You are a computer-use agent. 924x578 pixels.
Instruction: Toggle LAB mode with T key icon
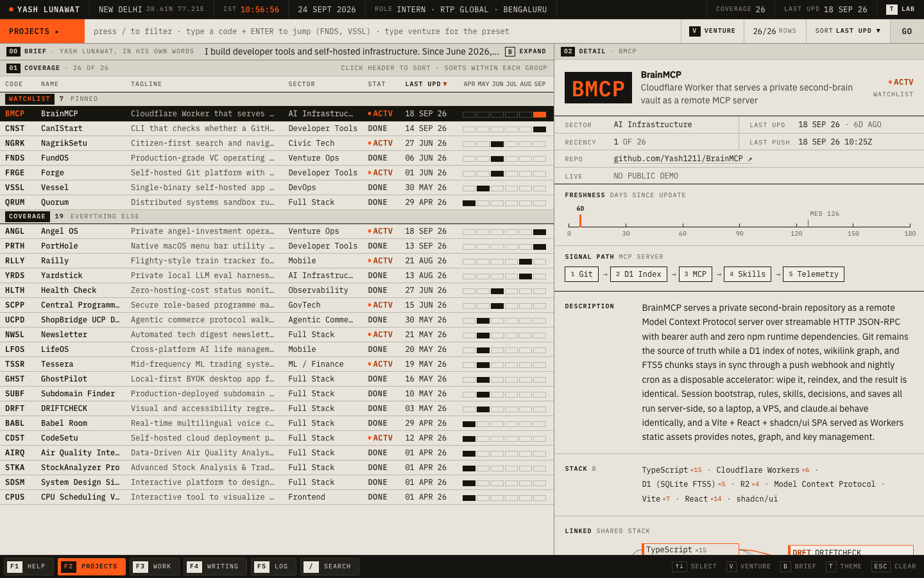point(900,9)
